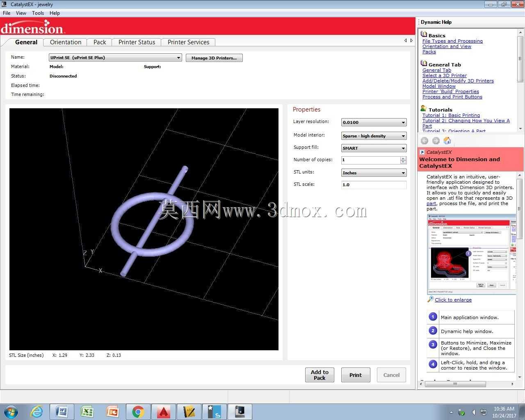This screenshot has width=525, height=420.
Task: Click the help screenshot thumbnail image
Action: [x=472, y=254]
